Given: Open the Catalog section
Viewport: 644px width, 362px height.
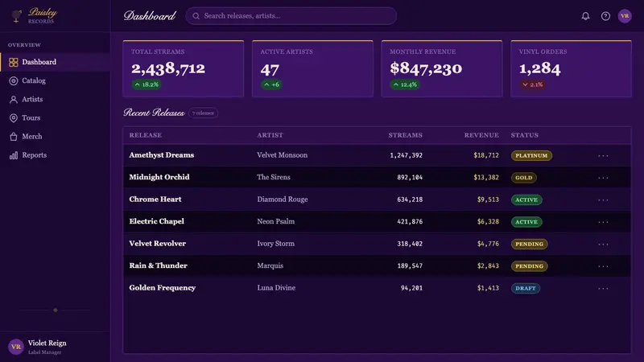Looking at the screenshot, I should (x=55, y=81).
